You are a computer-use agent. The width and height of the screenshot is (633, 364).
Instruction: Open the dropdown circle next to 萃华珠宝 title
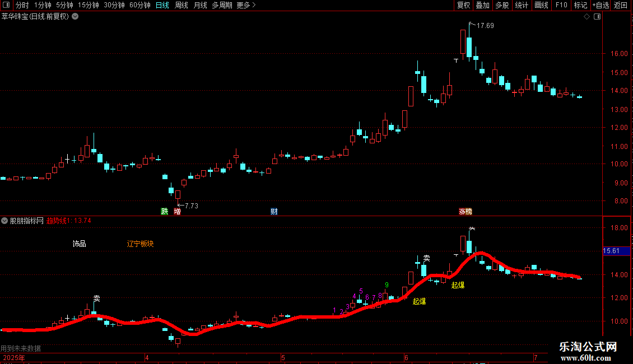click(75, 17)
